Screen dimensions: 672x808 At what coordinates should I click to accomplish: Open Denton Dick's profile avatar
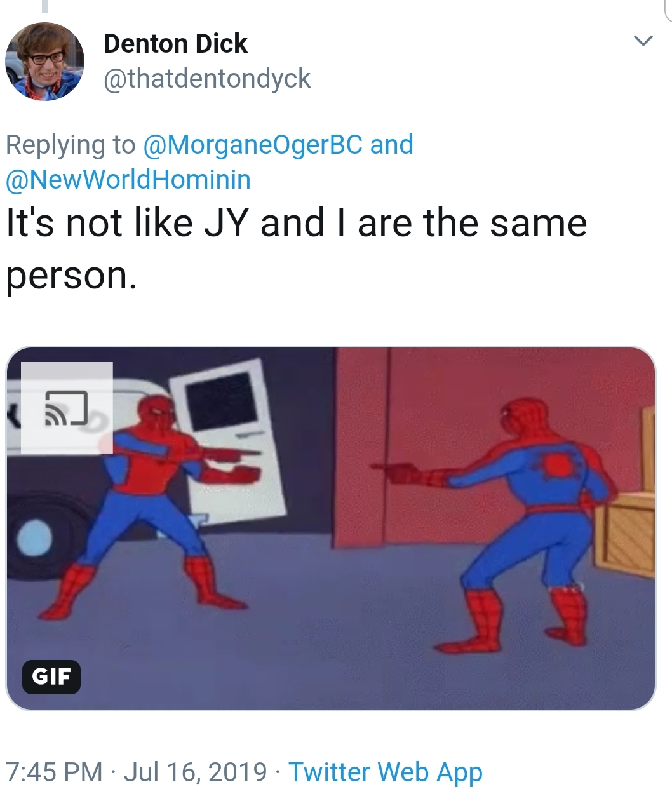(45, 62)
